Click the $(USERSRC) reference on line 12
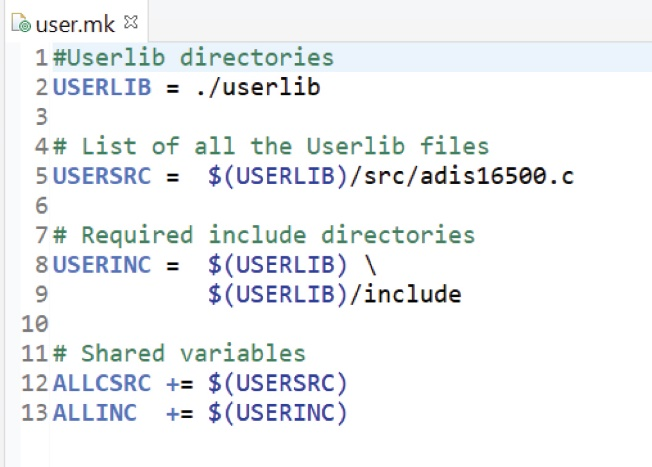652x467 pixels. [x=278, y=383]
